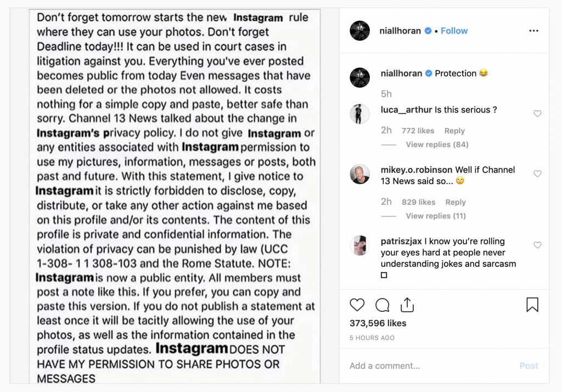The image size is (562, 392).
Task: Expand View replies (84)
Action: 437,144
